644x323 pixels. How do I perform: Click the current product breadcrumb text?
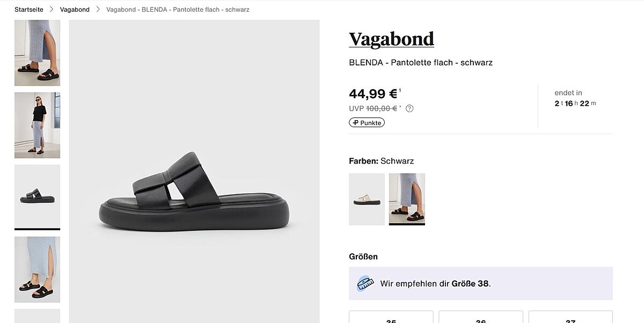click(178, 10)
